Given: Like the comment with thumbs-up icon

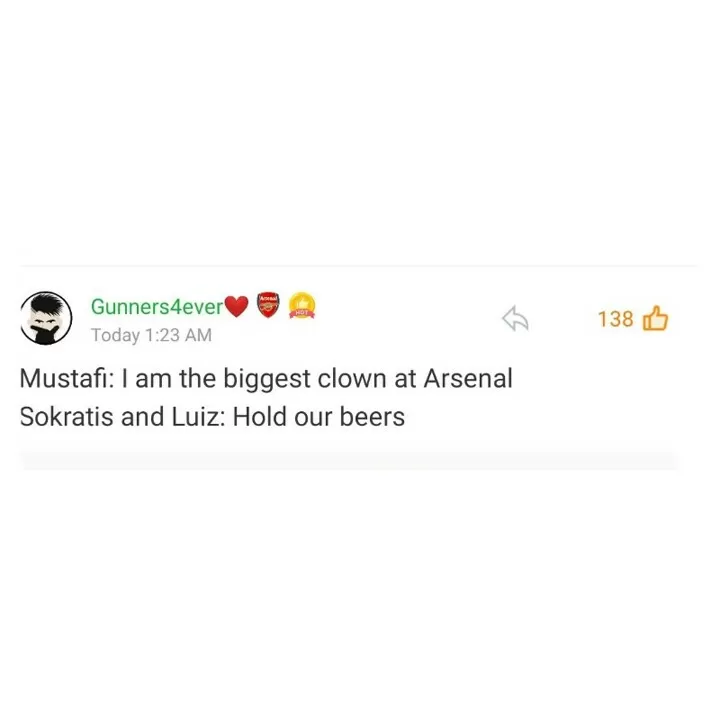Looking at the screenshot, I should 655,318.
